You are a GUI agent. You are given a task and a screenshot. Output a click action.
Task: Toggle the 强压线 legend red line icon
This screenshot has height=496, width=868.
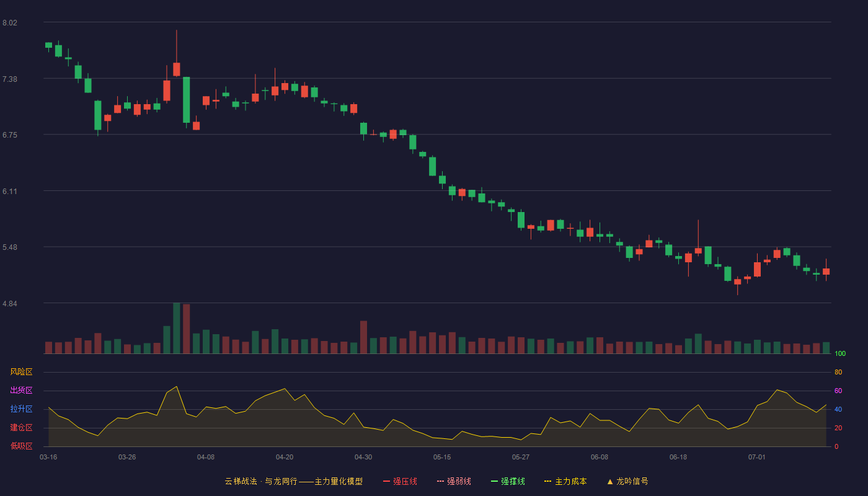coord(386,481)
